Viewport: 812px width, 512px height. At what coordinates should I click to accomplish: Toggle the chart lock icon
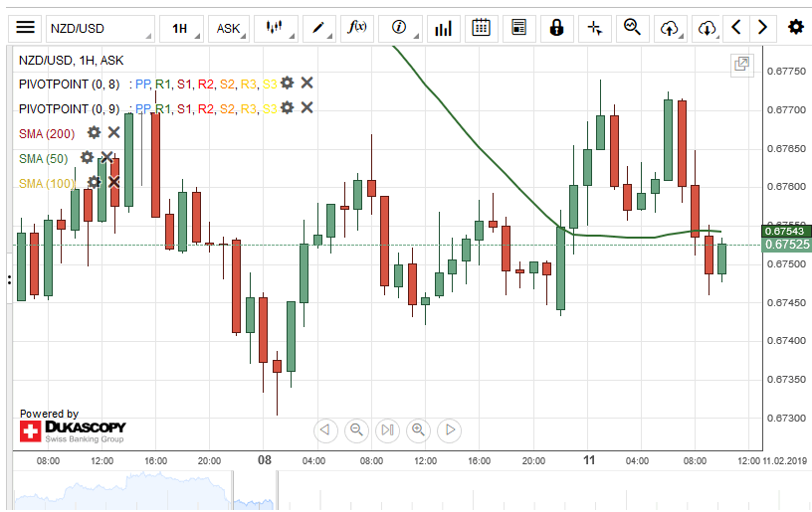pyautogui.click(x=557, y=28)
